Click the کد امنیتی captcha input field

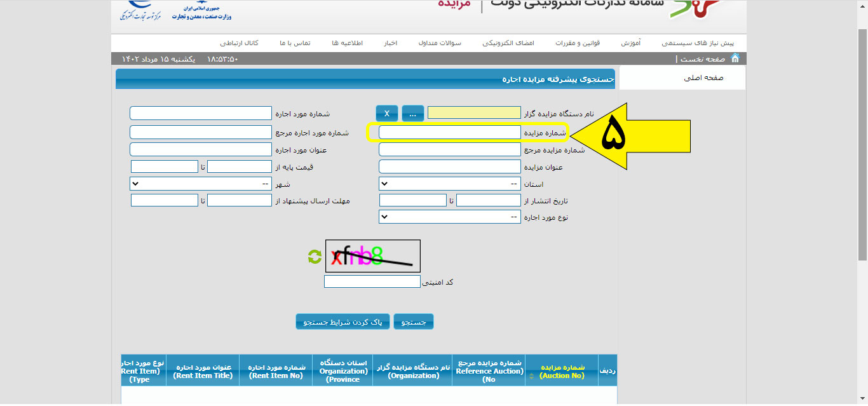372,281
